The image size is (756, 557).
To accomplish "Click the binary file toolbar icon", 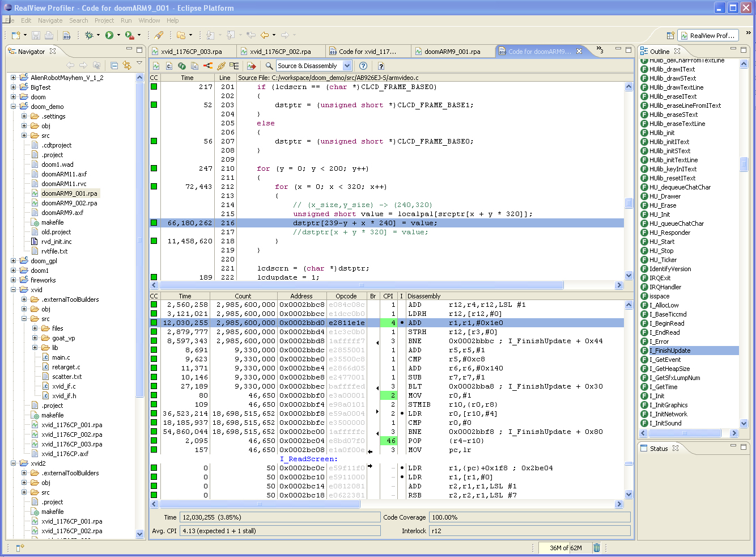I will 67,35.
